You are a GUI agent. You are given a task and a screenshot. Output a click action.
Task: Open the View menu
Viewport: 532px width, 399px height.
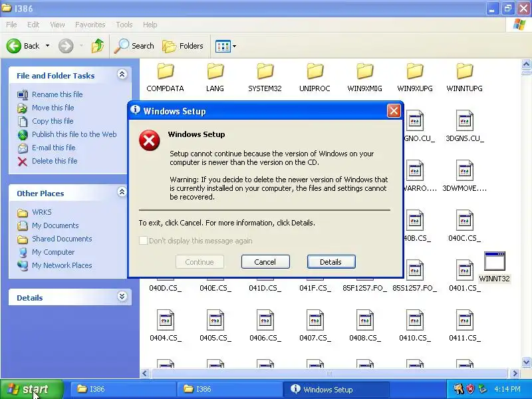point(57,25)
